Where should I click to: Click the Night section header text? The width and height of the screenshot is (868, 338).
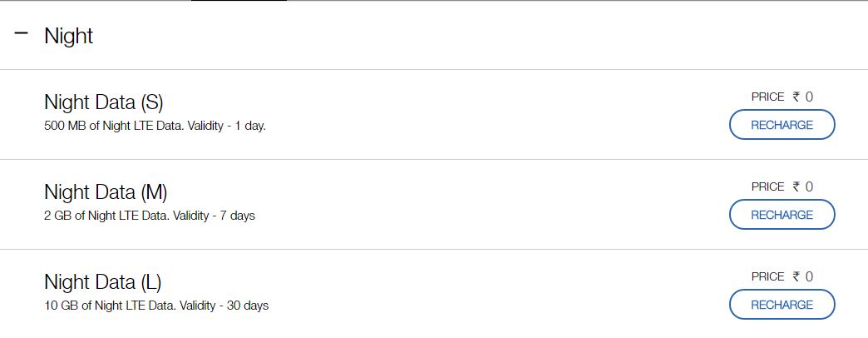point(68,37)
